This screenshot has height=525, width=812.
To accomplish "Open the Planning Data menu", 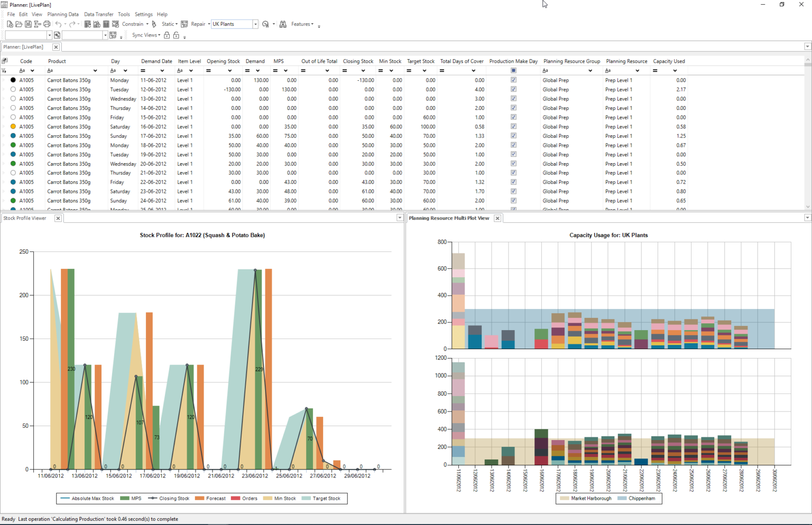I will [x=63, y=14].
